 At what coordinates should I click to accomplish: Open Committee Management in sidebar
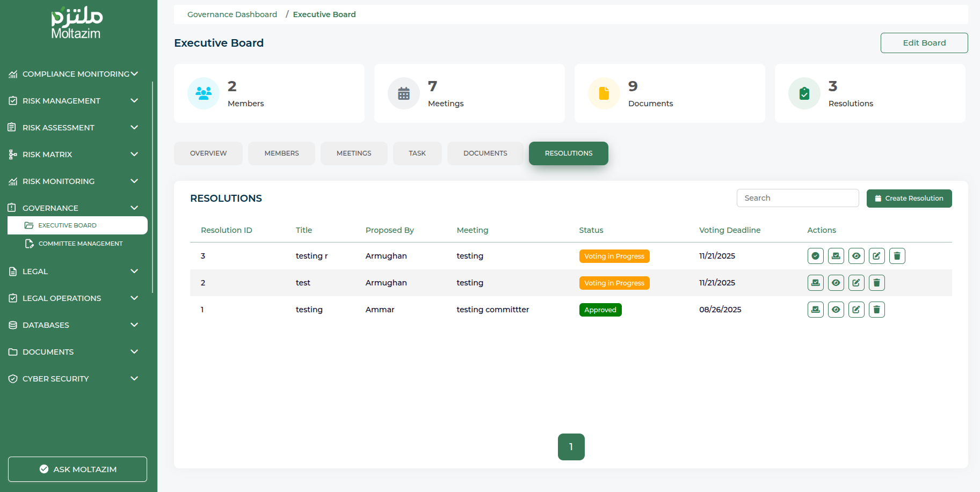[80, 244]
